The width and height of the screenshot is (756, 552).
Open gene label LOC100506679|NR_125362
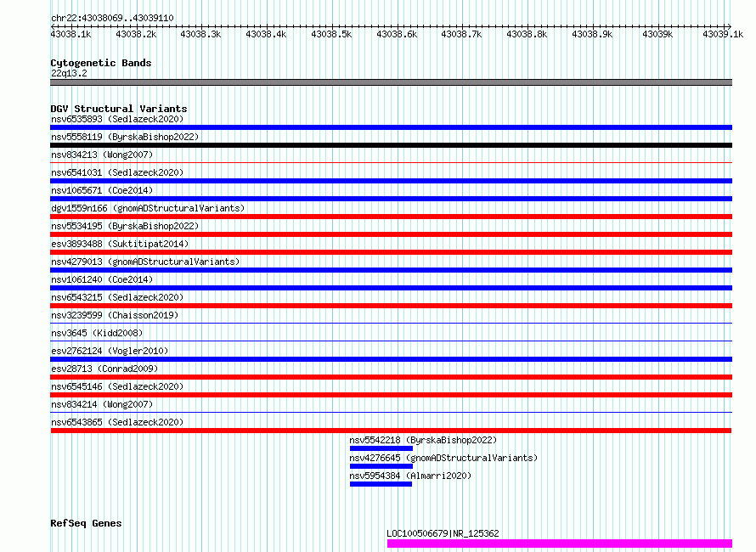pyautogui.click(x=443, y=533)
